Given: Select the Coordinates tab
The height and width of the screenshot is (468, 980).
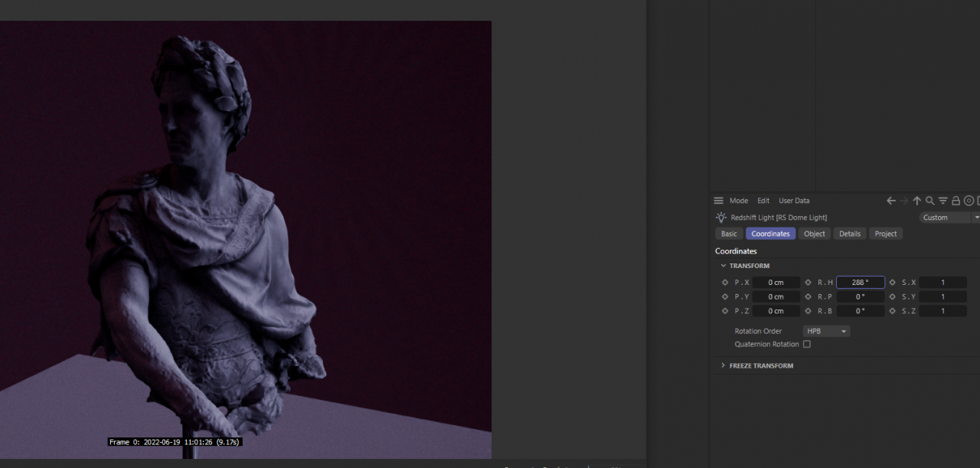Looking at the screenshot, I should pyautogui.click(x=770, y=234).
